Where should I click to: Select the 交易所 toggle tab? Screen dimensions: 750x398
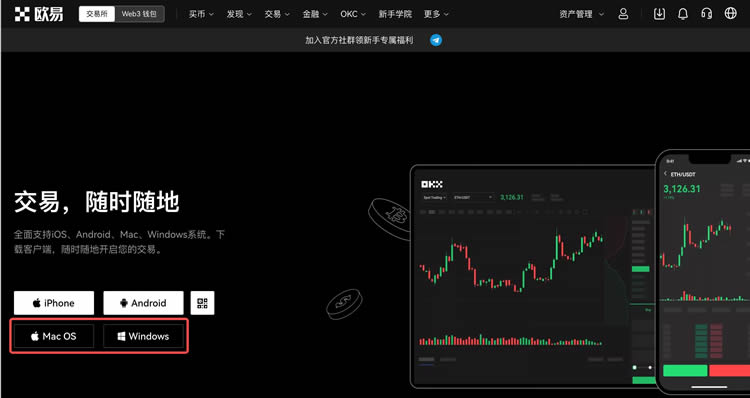pyautogui.click(x=97, y=14)
